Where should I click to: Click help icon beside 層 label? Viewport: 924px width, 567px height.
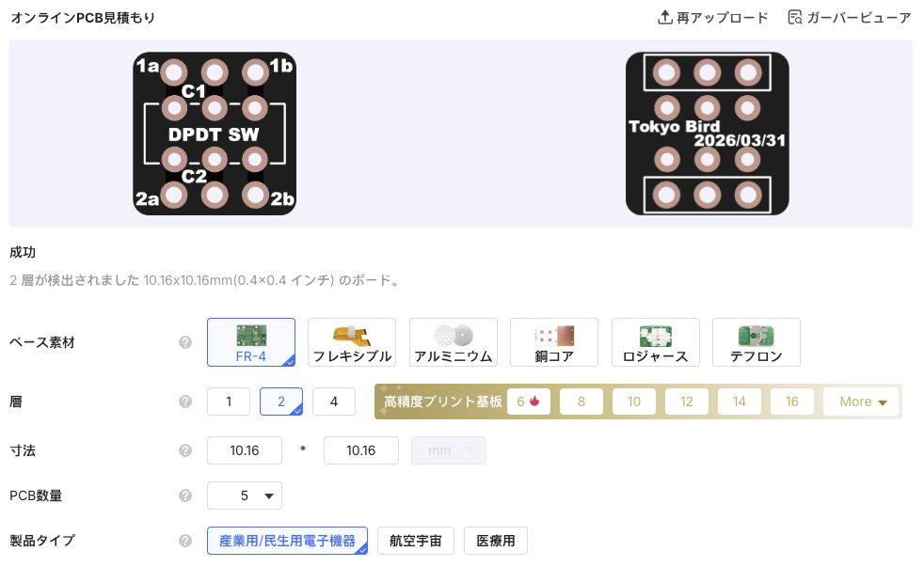(185, 402)
